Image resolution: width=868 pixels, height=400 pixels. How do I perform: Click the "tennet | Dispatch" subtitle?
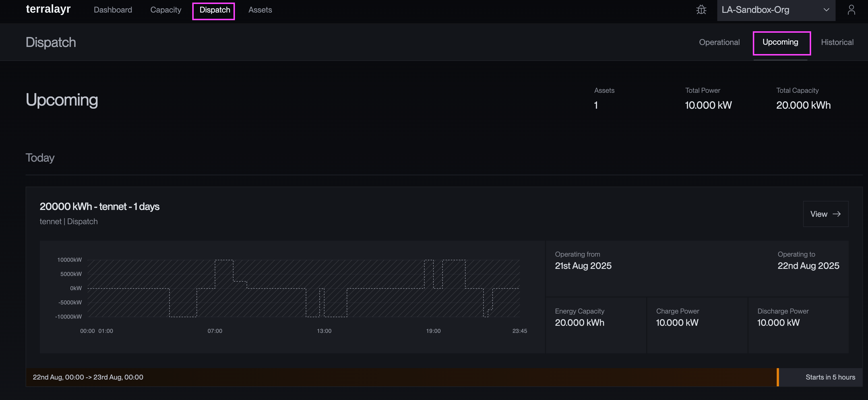(69, 221)
